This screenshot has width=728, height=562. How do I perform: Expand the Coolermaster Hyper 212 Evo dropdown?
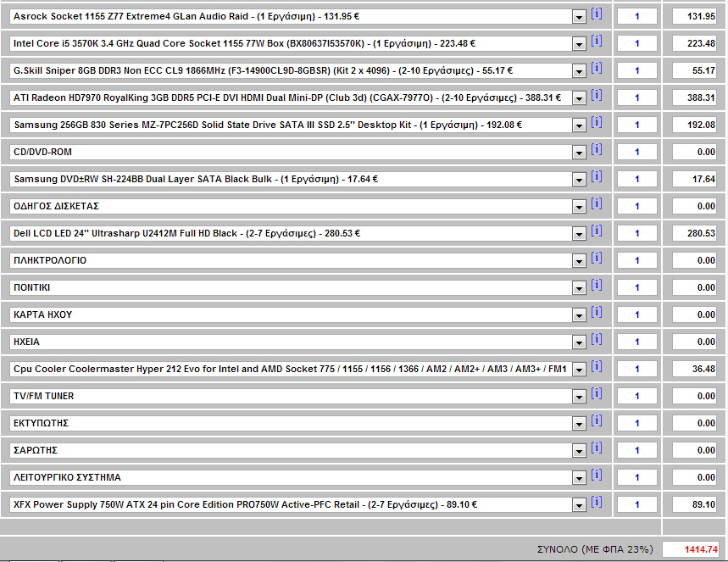pyautogui.click(x=579, y=370)
